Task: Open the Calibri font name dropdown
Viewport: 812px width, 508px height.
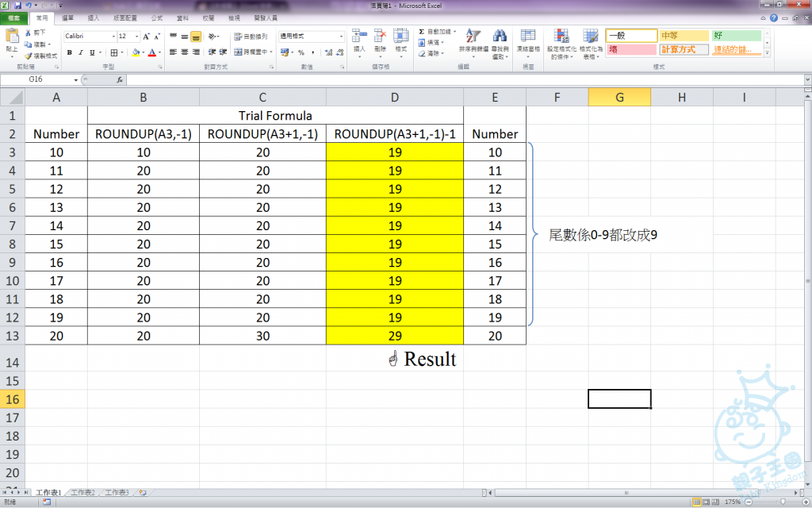Action: pos(113,37)
